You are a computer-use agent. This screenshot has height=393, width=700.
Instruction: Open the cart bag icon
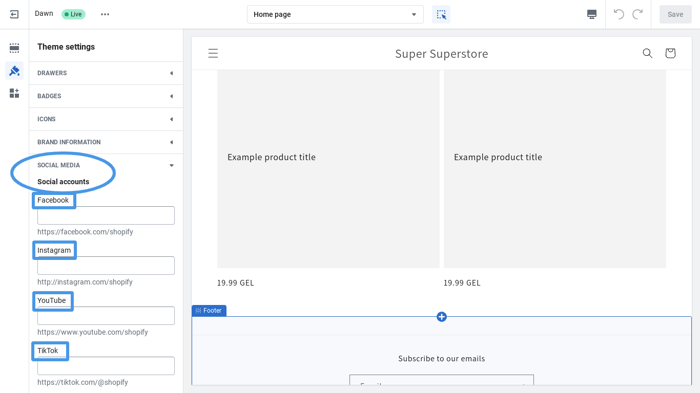tap(670, 54)
